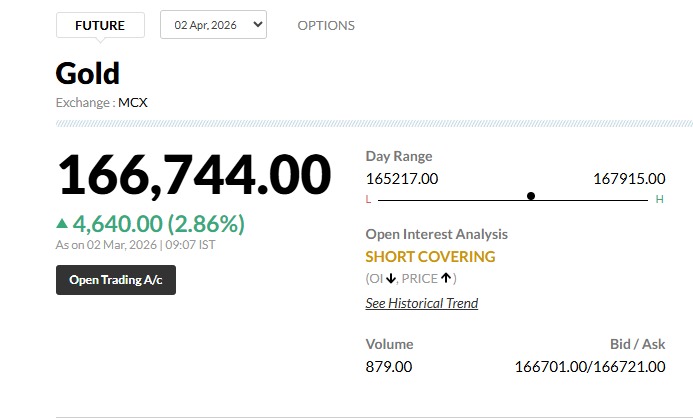This screenshot has height=418, width=693.
Task: Click the MCX exchange name
Action: [x=133, y=102]
